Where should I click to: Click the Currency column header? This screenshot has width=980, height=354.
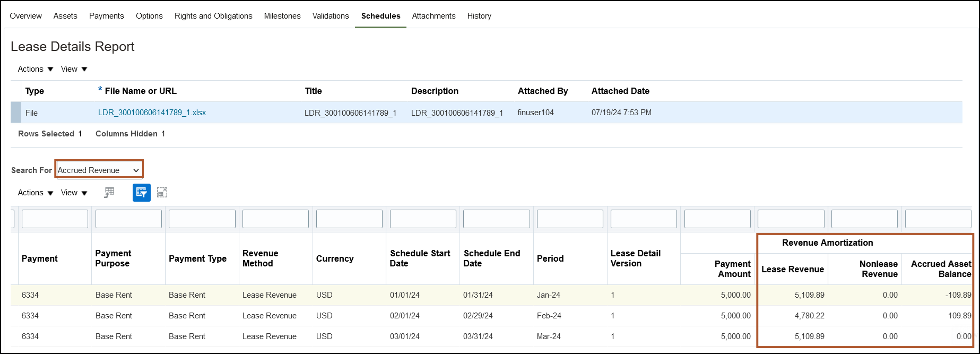coord(335,259)
